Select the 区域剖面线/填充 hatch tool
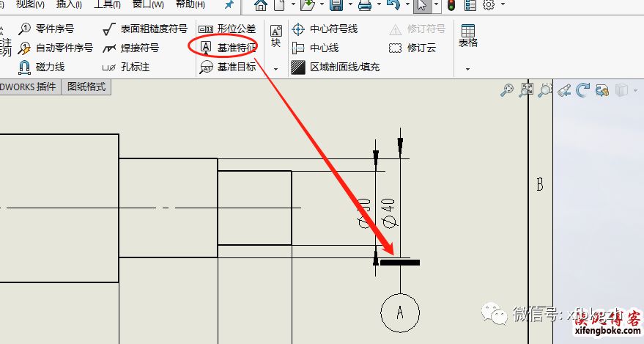 coord(335,67)
